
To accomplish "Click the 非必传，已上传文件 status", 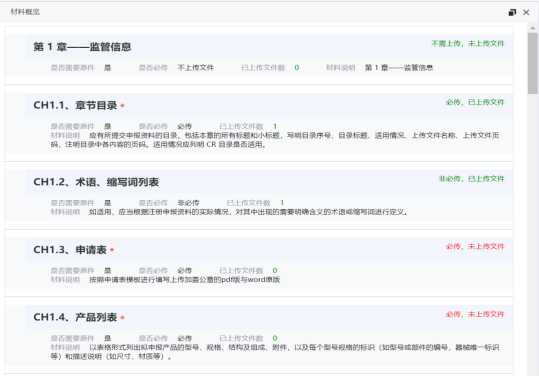I will pyautogui.click(x=471, y=179).
